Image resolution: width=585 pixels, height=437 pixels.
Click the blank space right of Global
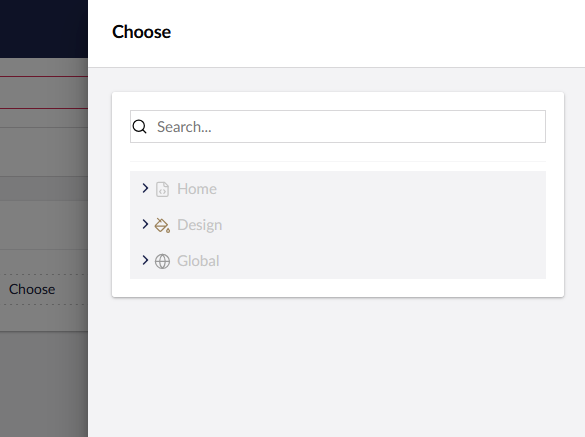click(382, 261)
